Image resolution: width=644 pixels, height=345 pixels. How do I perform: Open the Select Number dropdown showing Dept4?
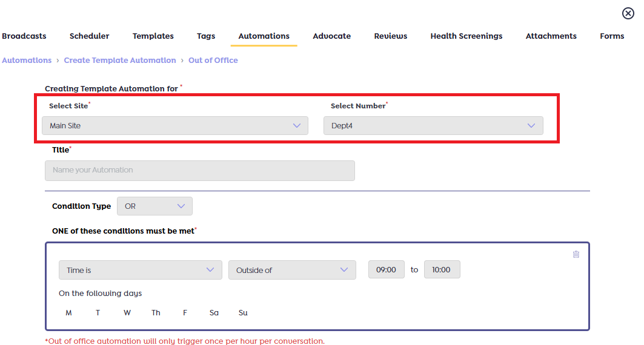433,126
